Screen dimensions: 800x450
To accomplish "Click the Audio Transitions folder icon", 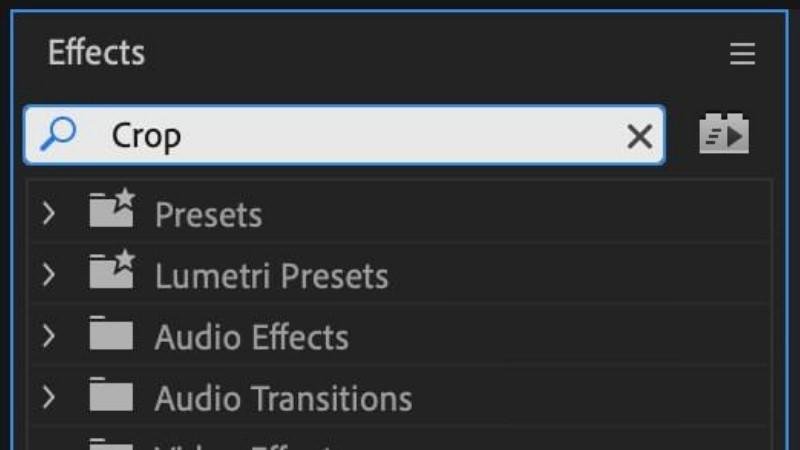I will click(x=111, y=397).
